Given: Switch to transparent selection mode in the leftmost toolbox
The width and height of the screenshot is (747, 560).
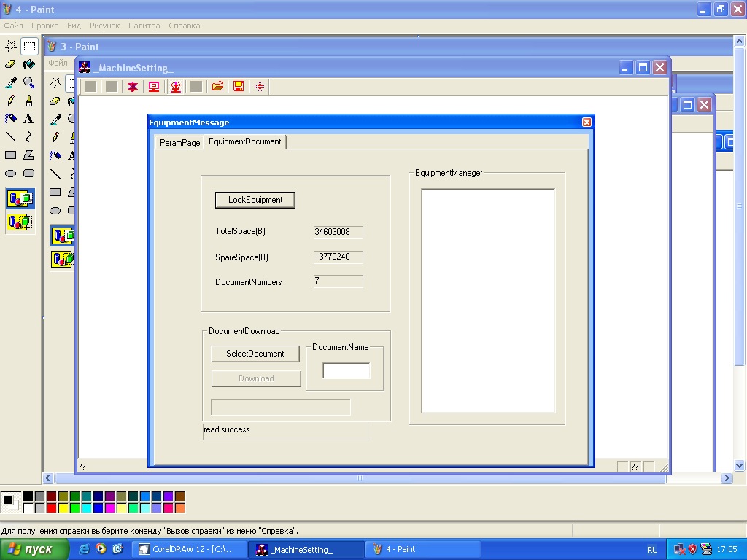Looking at the screenshot, I should 20,222.
